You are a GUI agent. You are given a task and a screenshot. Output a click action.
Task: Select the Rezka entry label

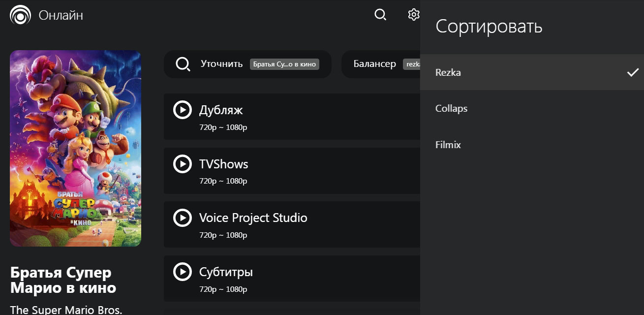click(448, 72)
